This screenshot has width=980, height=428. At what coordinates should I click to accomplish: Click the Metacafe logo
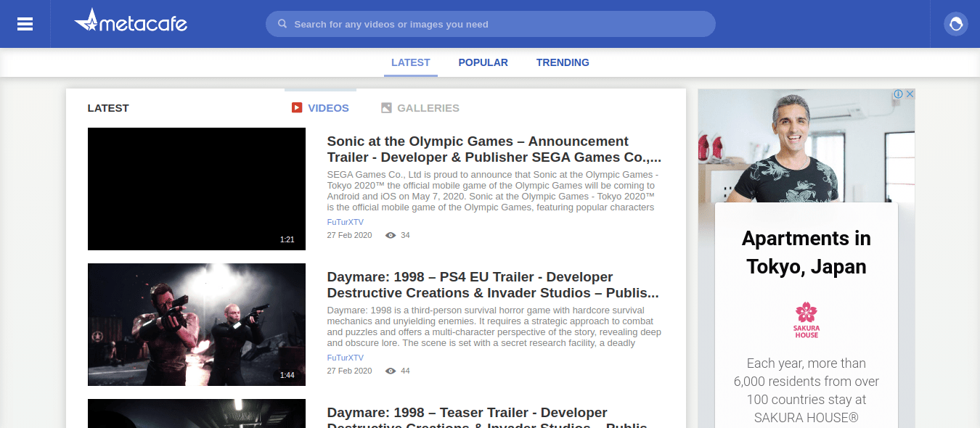point(131,21)
